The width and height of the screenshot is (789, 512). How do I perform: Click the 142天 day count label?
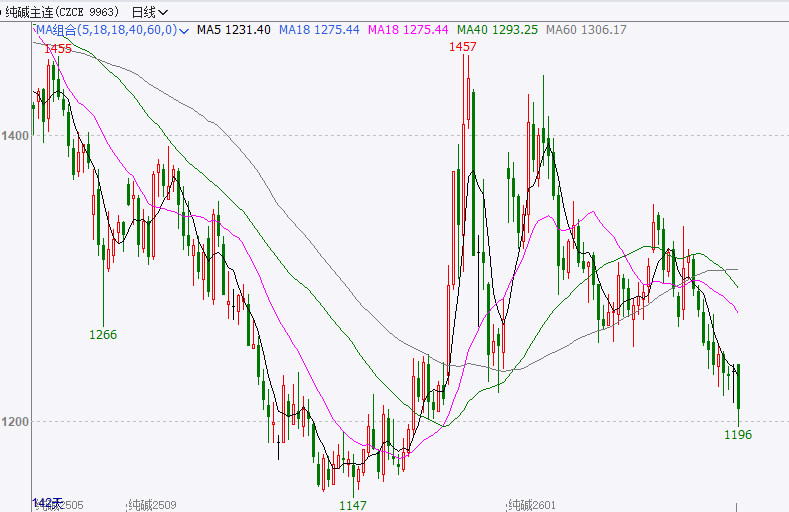47,502
